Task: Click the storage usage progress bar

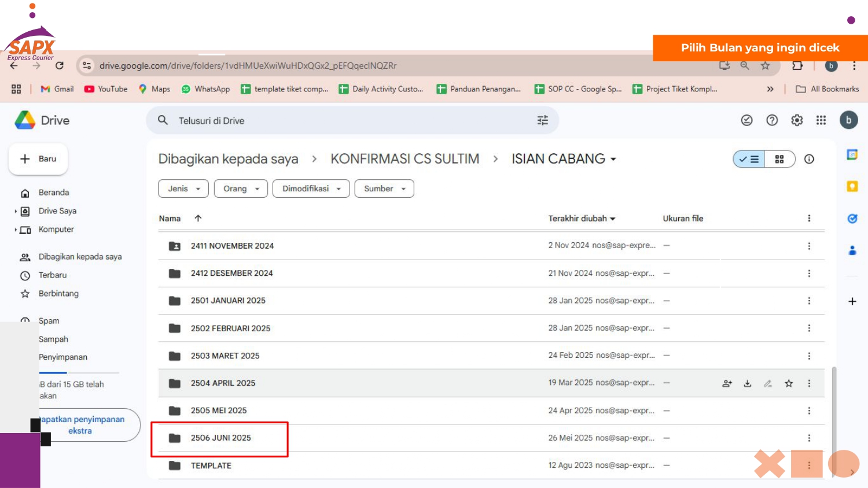Action: (79, 372)
